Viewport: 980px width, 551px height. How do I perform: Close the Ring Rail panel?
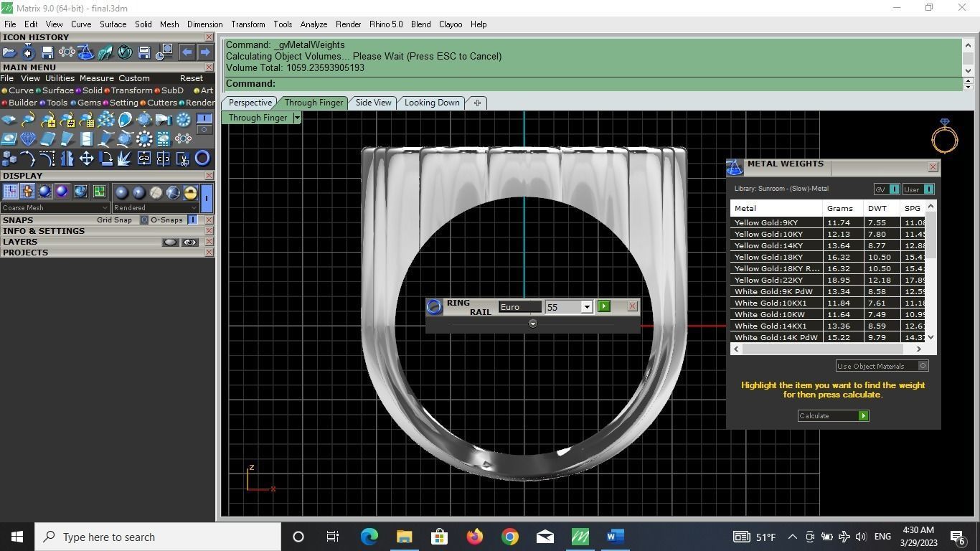pyautogui.click(x=632, y=306)
